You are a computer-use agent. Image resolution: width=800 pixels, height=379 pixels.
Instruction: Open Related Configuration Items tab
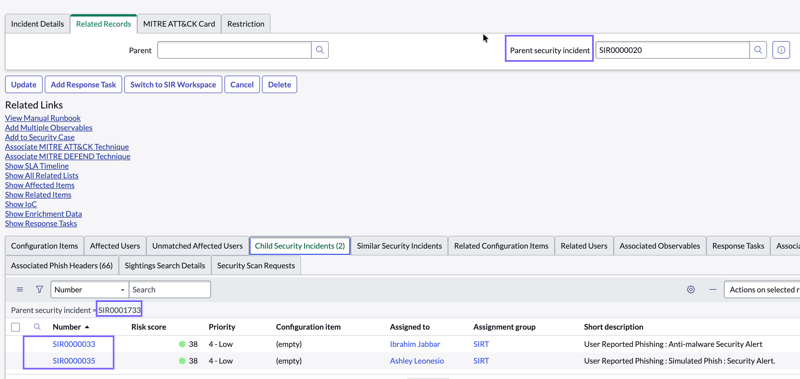(x=501, y=246)
